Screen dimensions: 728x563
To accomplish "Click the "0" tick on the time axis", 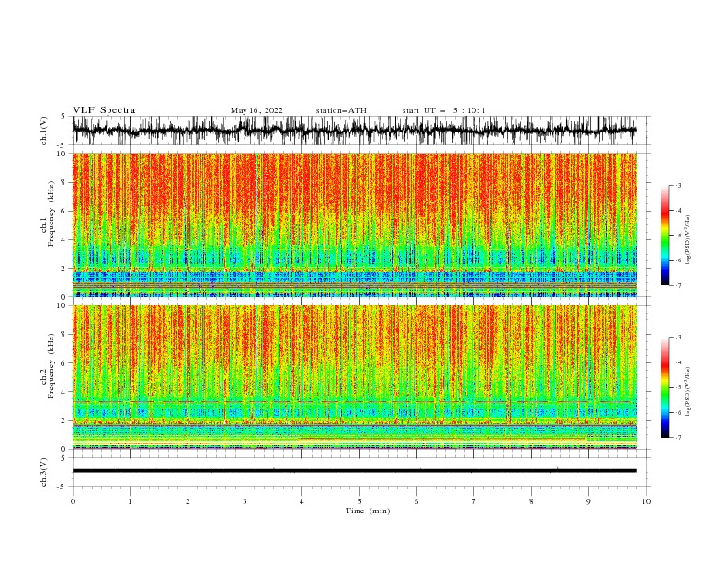I will click(x=73, y=501).
